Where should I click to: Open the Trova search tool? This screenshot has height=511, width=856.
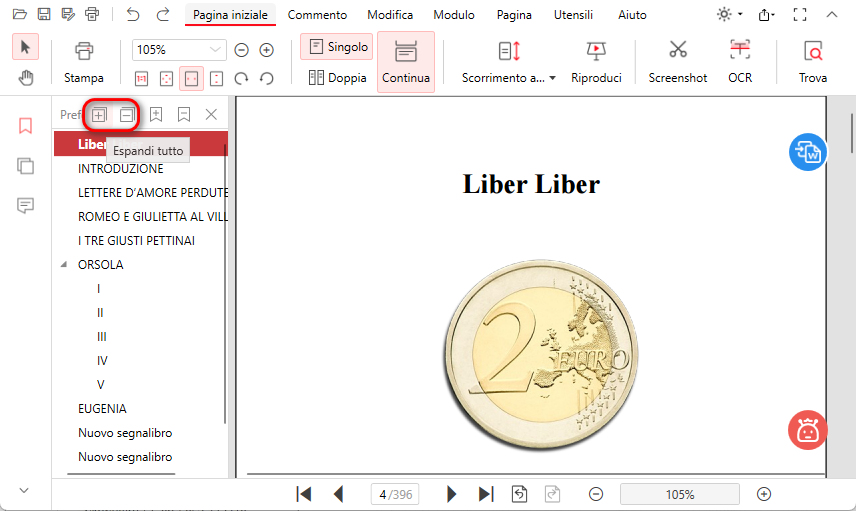point(813,62)
